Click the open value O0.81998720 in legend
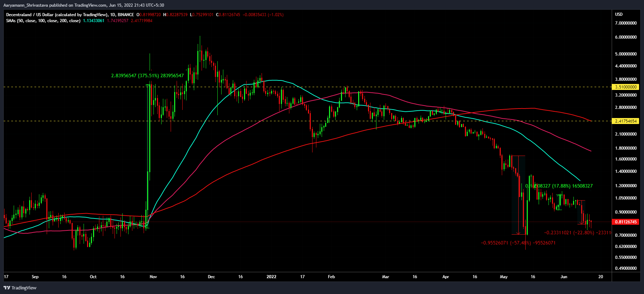Screen dimensions: 644x294 tap(149, 15)
